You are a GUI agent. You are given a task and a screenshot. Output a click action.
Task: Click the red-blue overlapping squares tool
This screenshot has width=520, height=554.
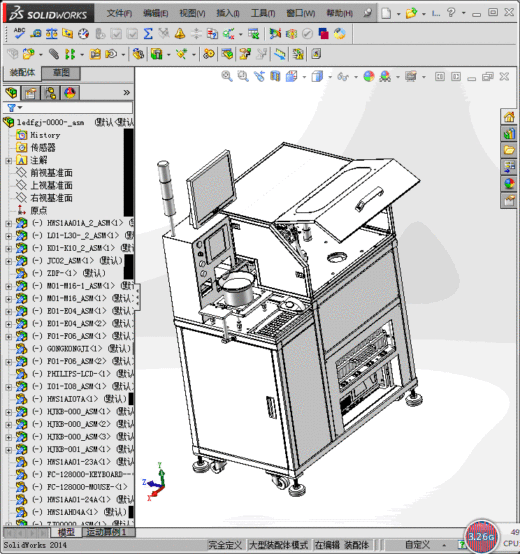point(324,34)
